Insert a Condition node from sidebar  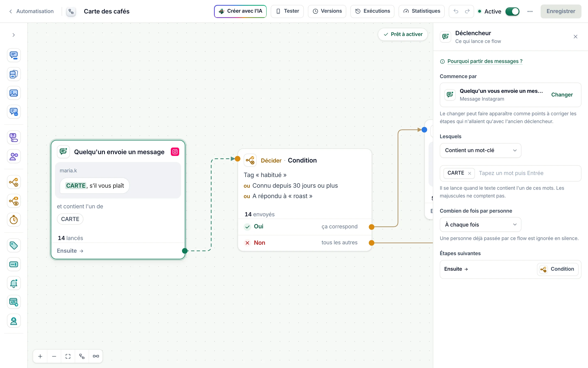click(x=14, y=182)
